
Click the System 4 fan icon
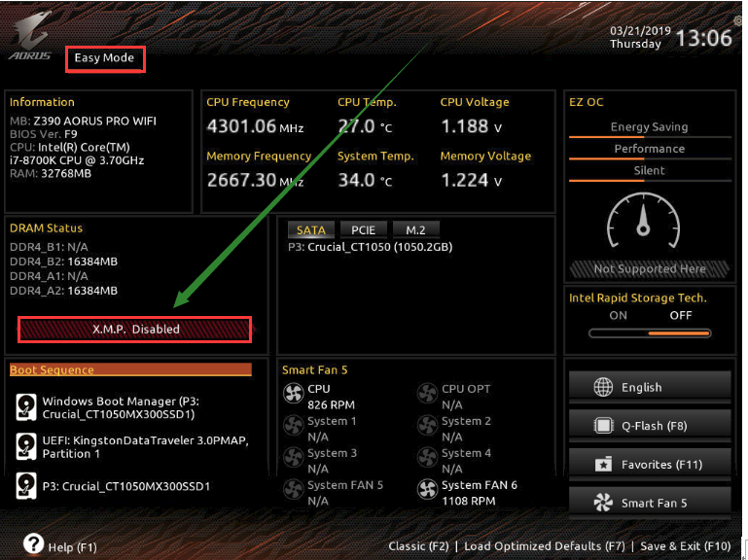pyautogui.click(x=427, y=458)
